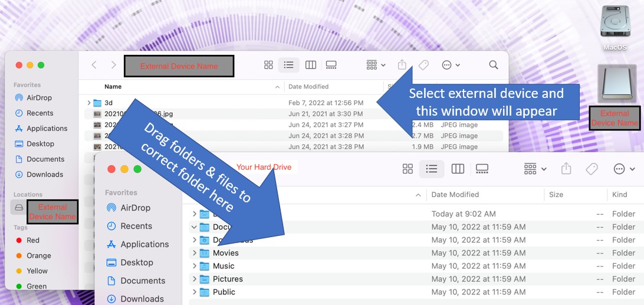644x305 pixels.
Task: Click the Orange tag in sidebar
Action: point(39,255)
